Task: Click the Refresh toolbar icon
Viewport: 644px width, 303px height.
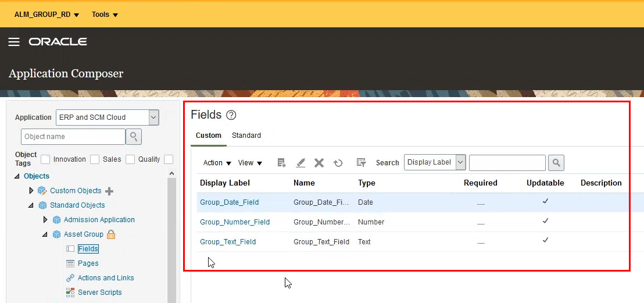Action: tap(338, 163)
